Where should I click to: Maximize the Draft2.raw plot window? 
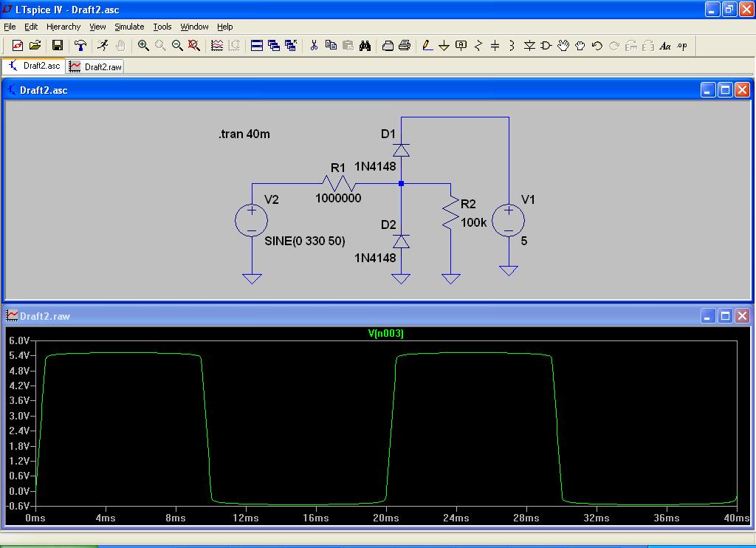tap(725, 316)
